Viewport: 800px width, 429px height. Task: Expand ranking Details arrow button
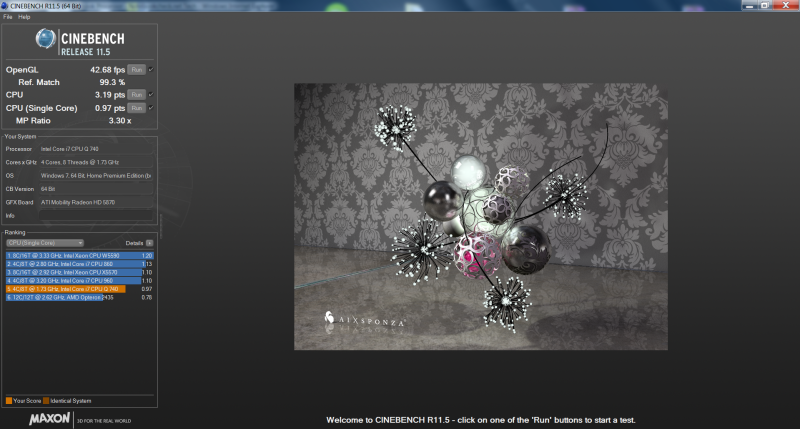coord(149,243)
